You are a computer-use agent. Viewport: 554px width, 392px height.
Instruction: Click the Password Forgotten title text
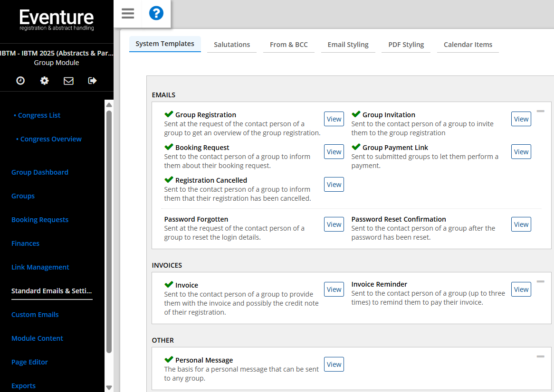196,219
